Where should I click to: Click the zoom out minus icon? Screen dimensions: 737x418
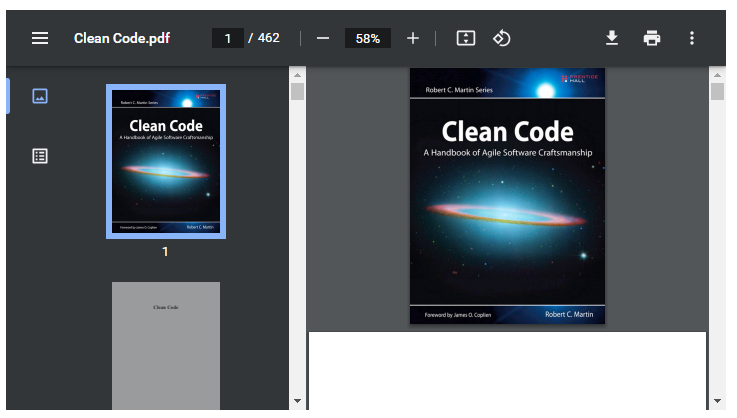point(322,38)
